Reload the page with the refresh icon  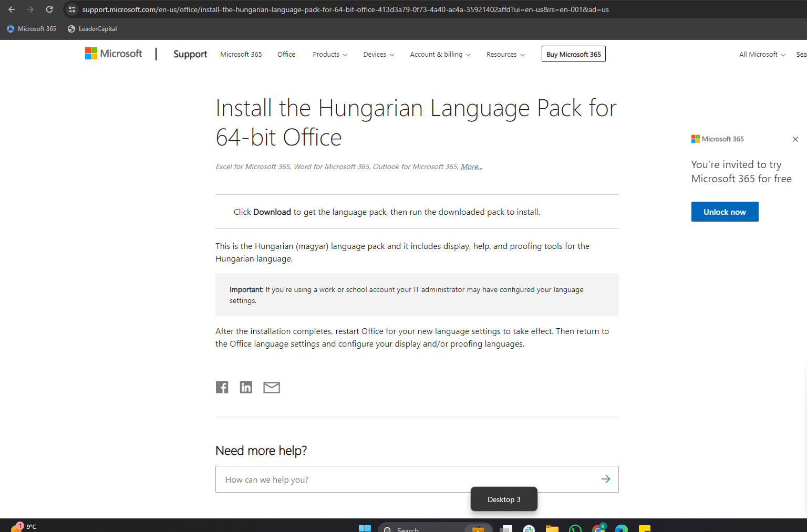49,9
